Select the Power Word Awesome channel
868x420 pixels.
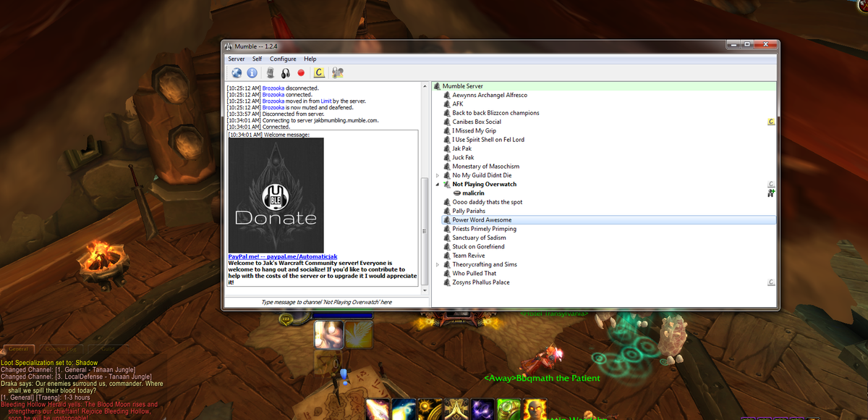(482, 220)
